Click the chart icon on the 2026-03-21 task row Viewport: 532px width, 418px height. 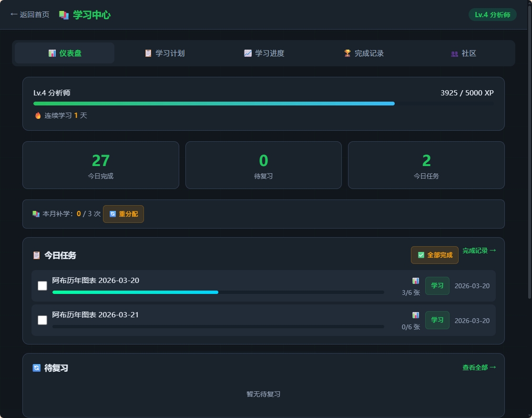click(416, 315)
